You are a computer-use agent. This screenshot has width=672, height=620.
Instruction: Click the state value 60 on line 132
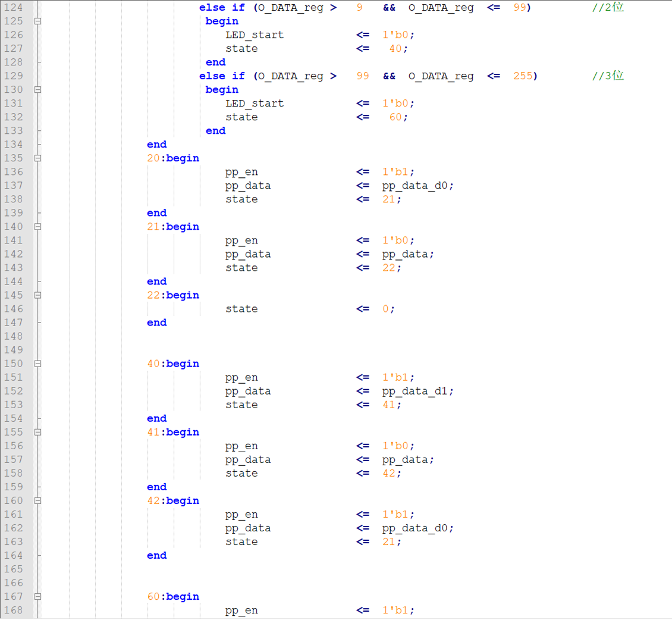tap(395, 117)
